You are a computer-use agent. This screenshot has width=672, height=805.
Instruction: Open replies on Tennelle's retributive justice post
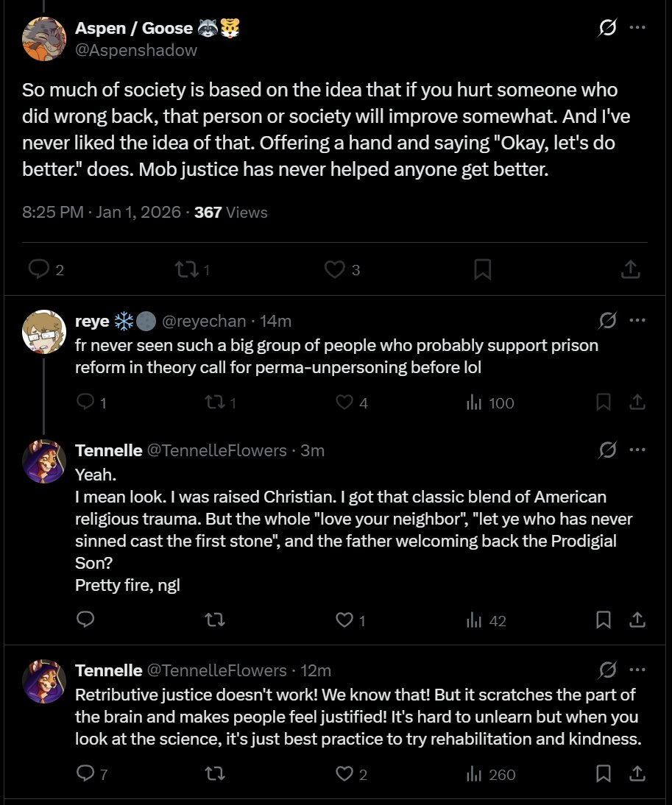(85, 774)
